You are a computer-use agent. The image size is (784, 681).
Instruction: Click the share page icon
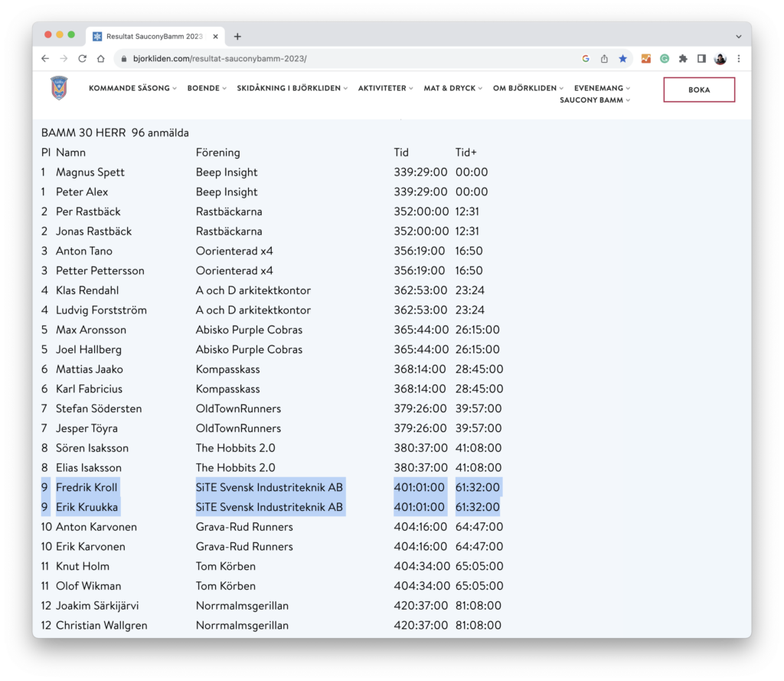click(604, 58)
